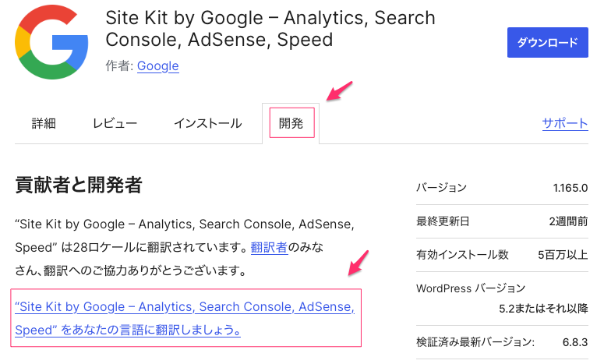The image size is (604, 364).
Task: Click the pink arrow pointing at 開発 tab
Action: (x=338, y=90)
